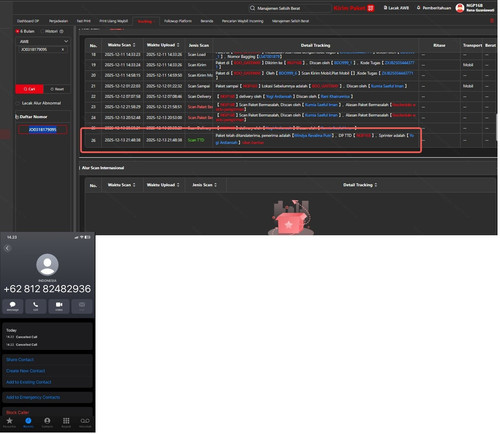Select the highlighted number in Daftar Nomor list
This screenshot has width=500, height=434.
(42, 130)
